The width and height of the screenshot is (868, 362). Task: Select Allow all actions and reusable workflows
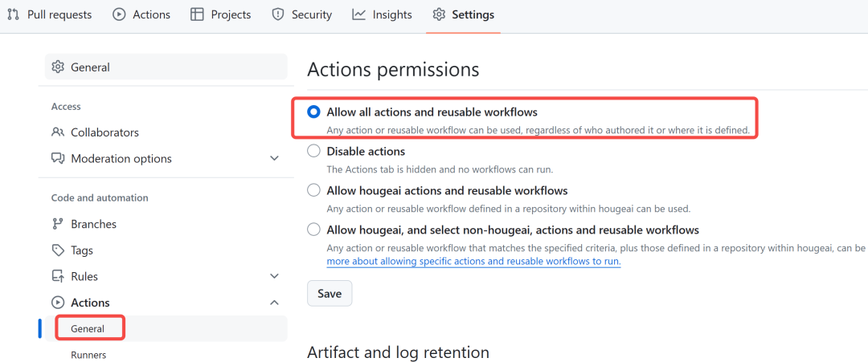[x=314, y=112]
